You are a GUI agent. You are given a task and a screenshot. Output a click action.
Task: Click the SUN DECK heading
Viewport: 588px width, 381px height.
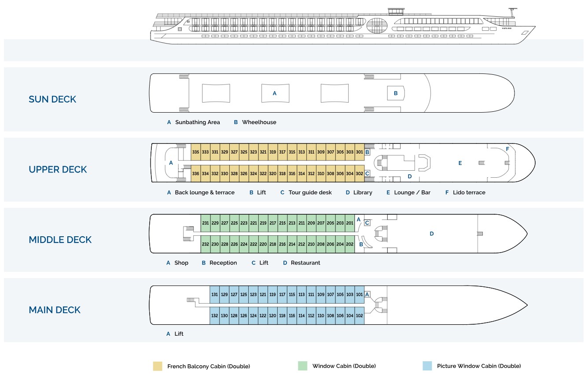click(52, 99)
